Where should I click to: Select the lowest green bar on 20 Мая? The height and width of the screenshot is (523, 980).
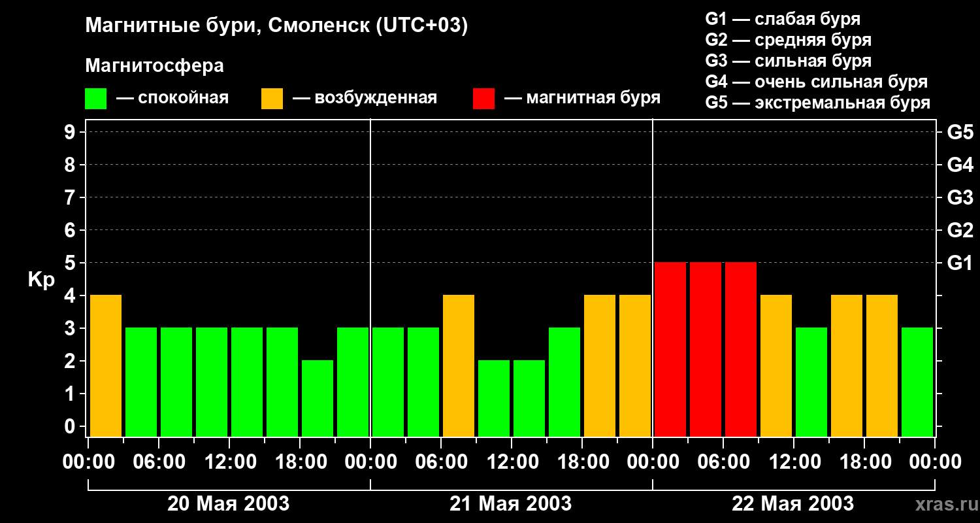[x=318, y=398]
